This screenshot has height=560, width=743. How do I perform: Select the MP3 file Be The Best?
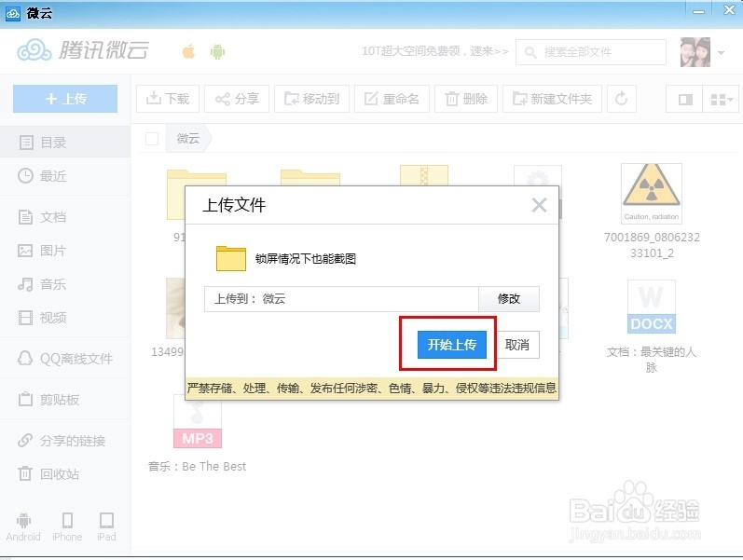point(198,422)
